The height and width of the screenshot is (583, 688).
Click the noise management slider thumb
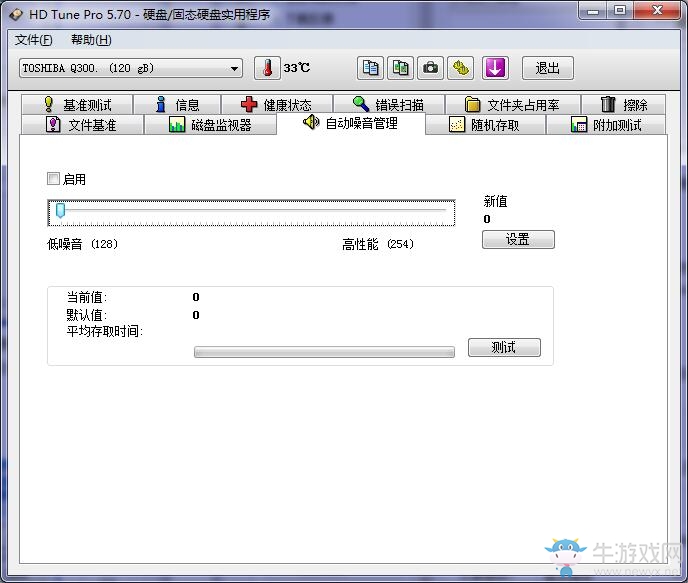click(x=61, y=211)
